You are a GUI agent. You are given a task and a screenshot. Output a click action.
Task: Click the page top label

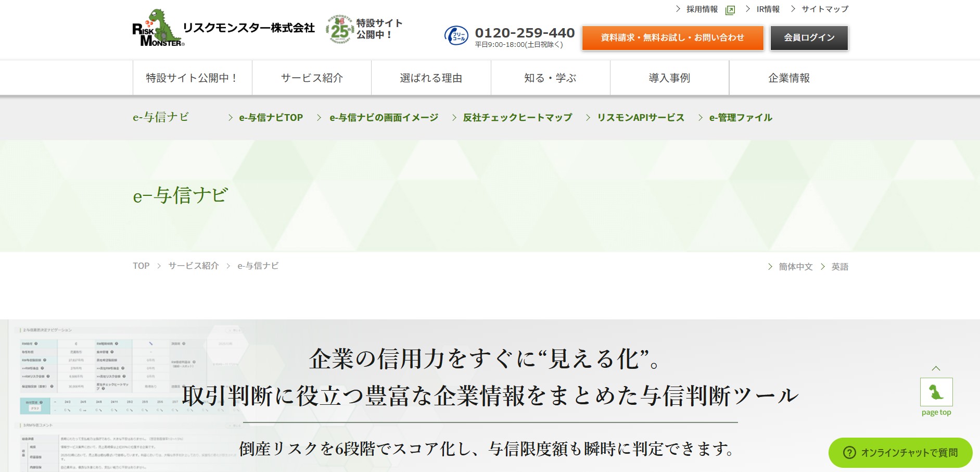[x=936, y=412]
